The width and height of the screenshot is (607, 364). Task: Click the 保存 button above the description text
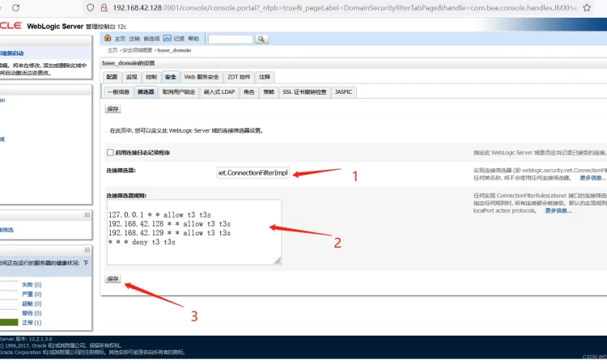(x=112, y=109)
